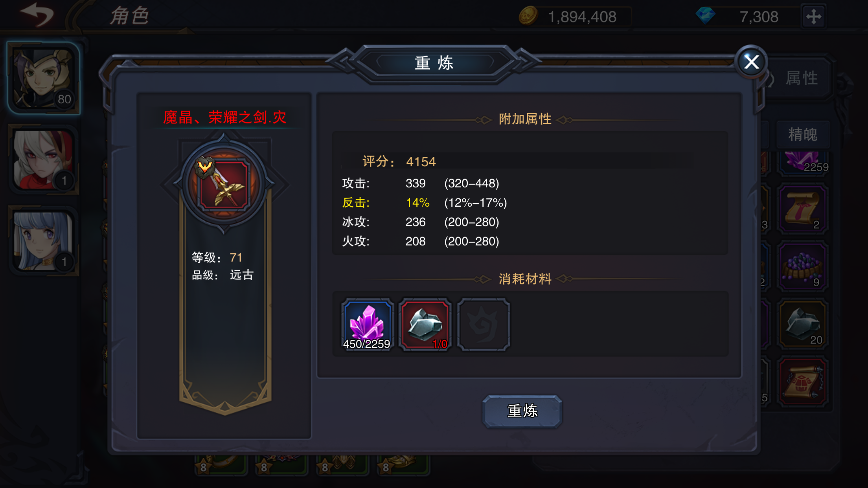Screen dimensions: 868x488
Task: Select the golden scroll item with count 2
Action: click(x=803, y=209)
